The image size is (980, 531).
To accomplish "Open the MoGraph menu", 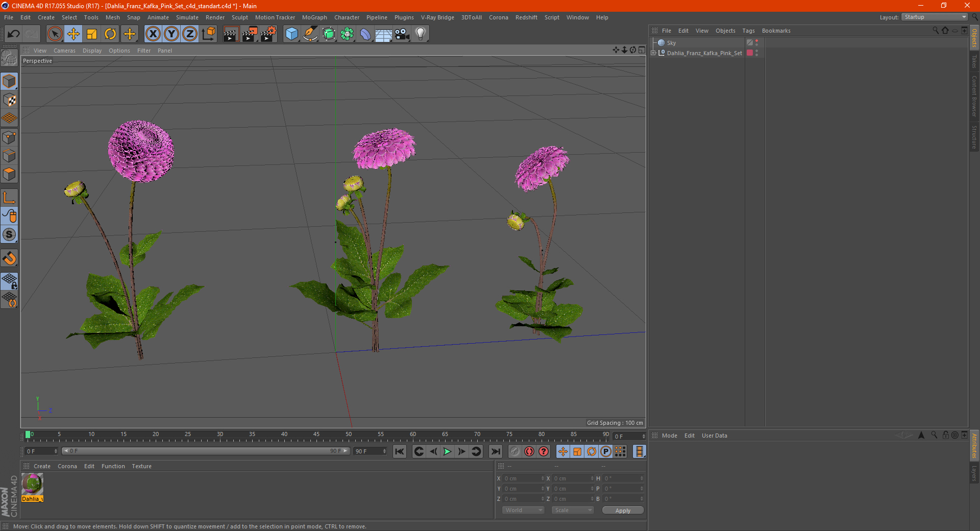I will point(314,17).
